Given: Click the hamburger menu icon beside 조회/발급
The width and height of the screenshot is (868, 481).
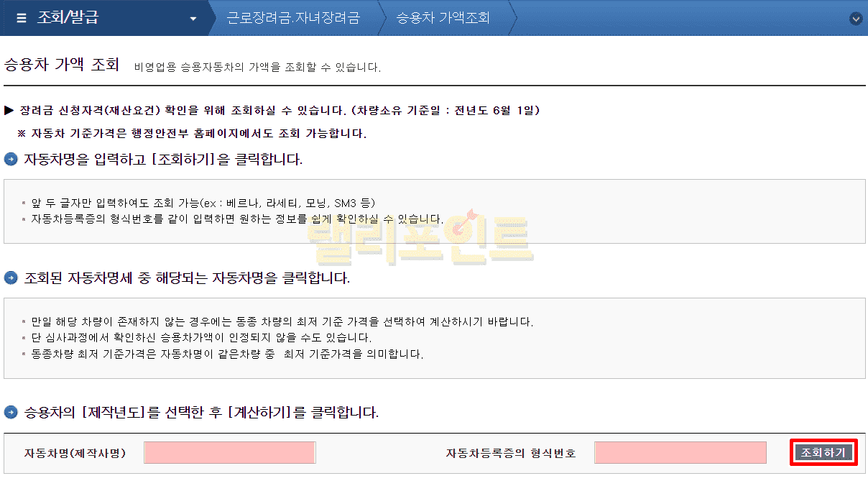Looking at the screenshot, I should click(x=22, y=18).
